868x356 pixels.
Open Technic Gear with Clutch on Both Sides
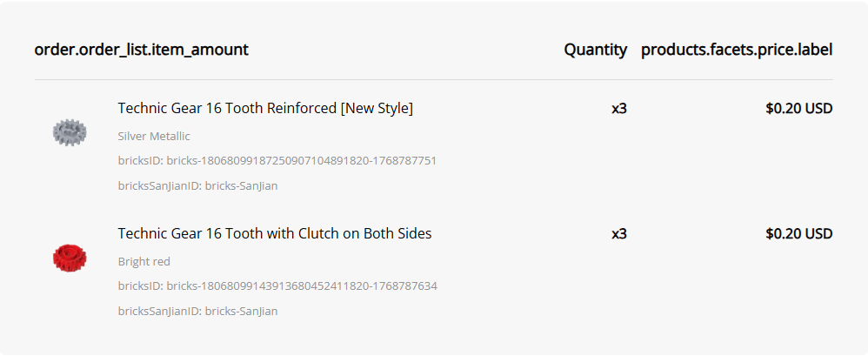275,234
